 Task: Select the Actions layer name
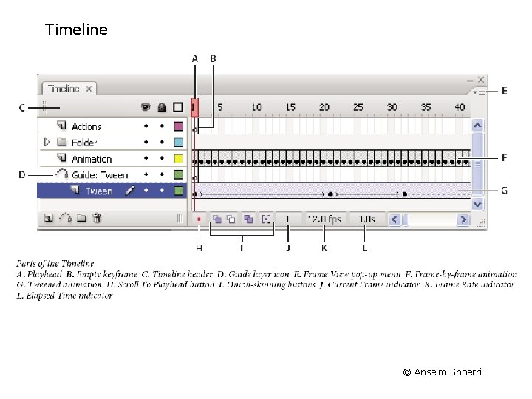pos(87,126)
